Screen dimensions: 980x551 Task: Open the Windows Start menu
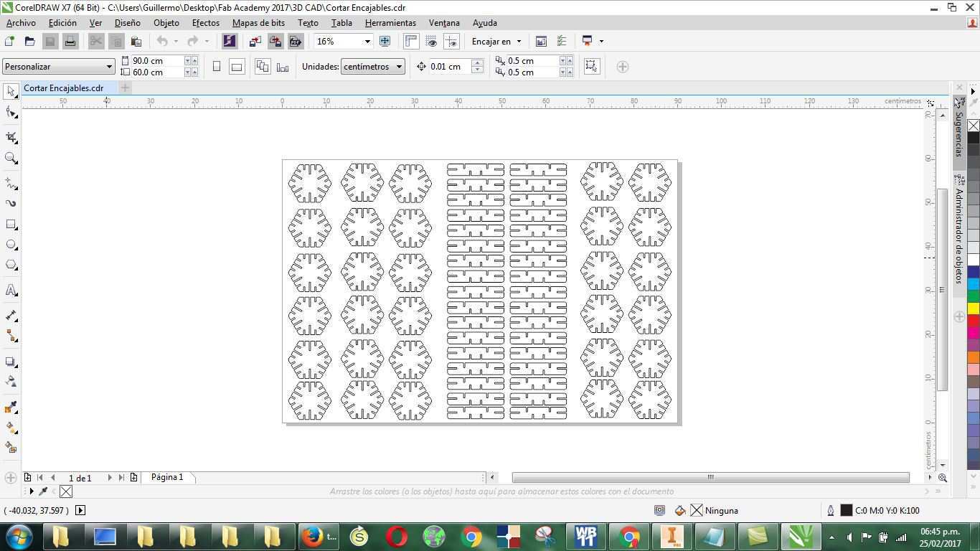tap(18, 536)
